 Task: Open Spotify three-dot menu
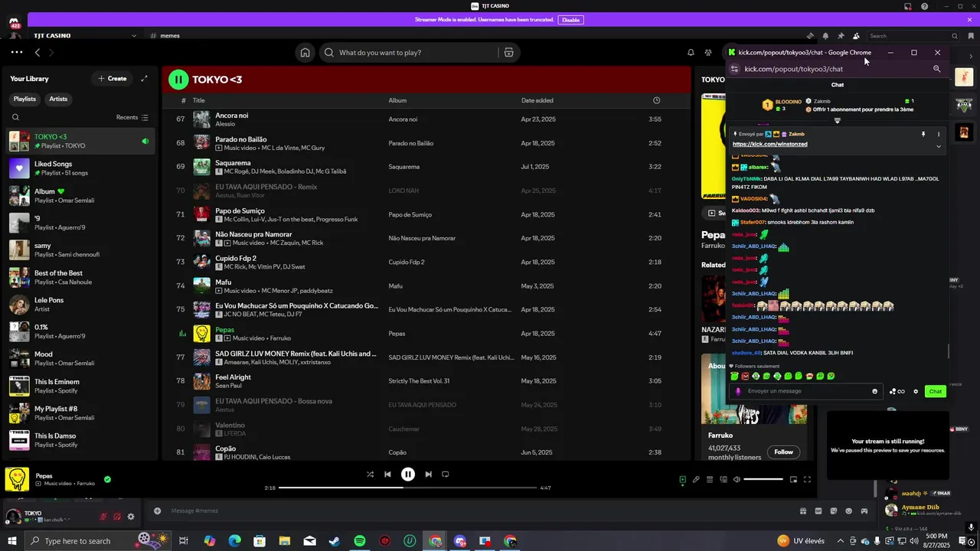(17, 53)
